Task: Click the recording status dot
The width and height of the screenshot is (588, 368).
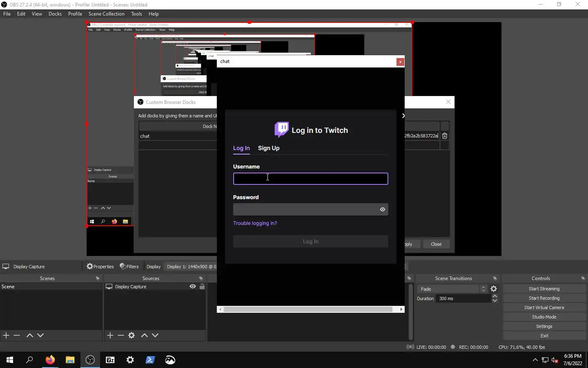Action: (453, 347)
